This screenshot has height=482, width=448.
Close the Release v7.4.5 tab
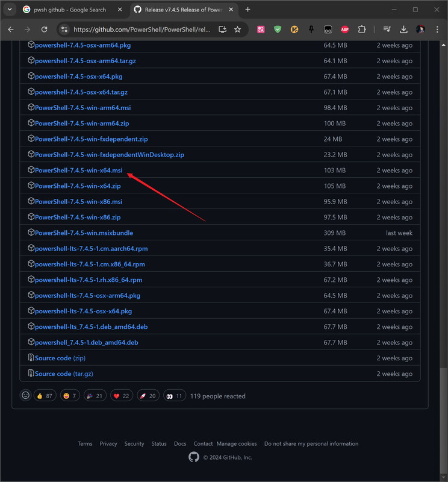pos(231,10)
